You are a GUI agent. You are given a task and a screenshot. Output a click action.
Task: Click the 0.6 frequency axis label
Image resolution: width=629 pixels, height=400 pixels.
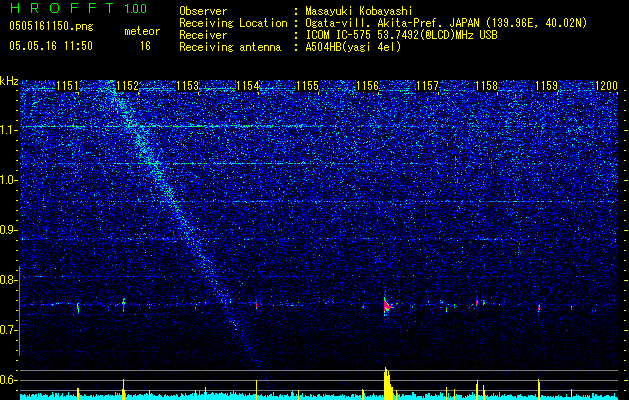[7, 380]
